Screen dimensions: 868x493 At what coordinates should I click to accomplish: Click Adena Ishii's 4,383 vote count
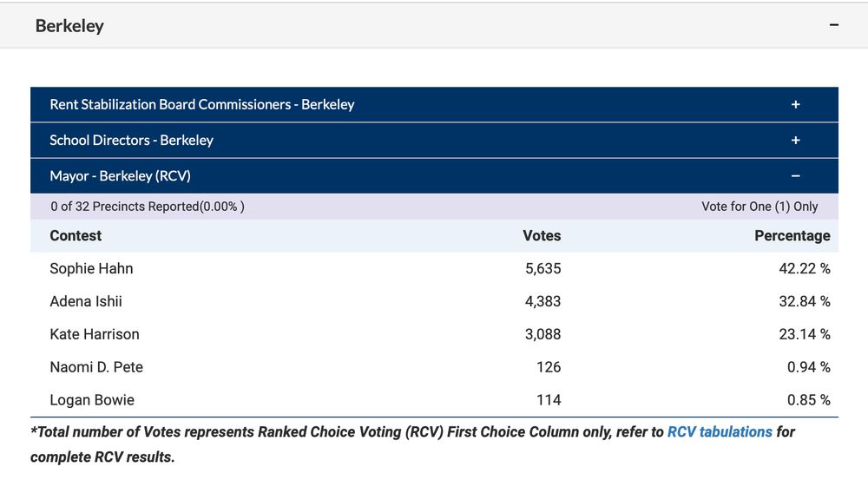pyautogui.click(x=542, y=302)
